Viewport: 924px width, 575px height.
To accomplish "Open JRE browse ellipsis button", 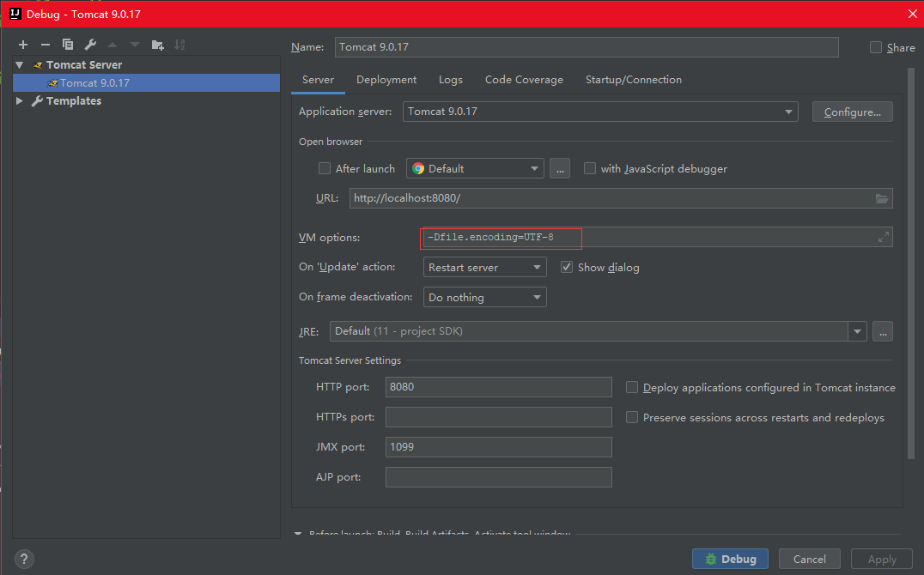I will 883,331.
